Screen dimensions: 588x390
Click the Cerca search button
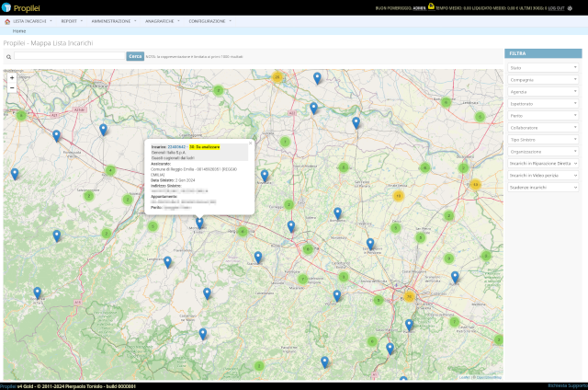135,56
